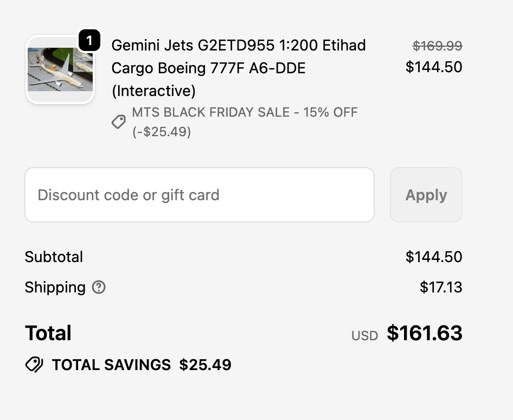Screen dimensions: 513x420
Task: Click the crossed-out $169.99 original price
Action: 437,46
